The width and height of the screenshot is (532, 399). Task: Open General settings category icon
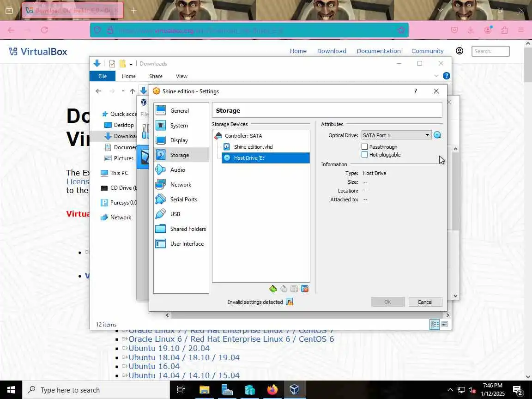coord(161,111)
